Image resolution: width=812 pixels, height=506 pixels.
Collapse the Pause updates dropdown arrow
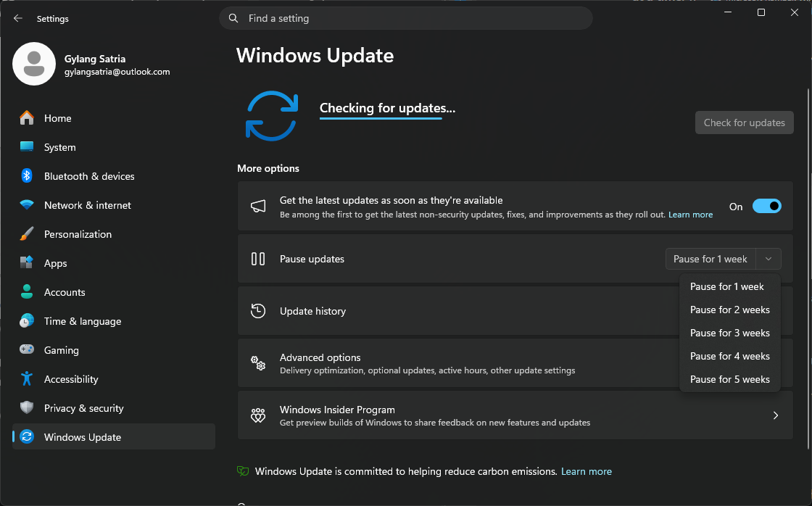pos(768,259)
